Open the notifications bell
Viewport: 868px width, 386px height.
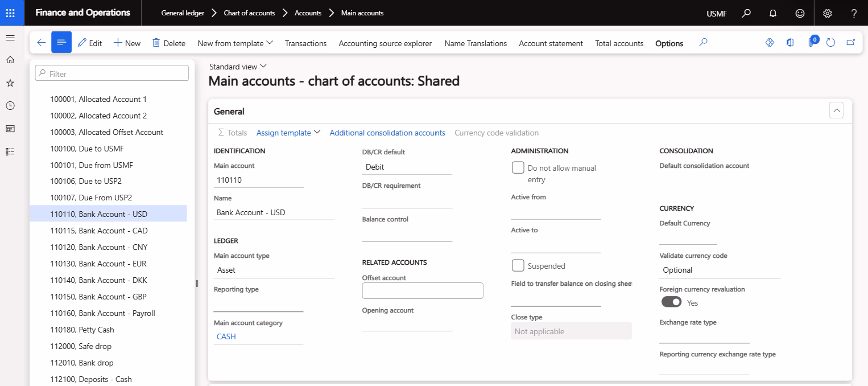click(773, 13)
